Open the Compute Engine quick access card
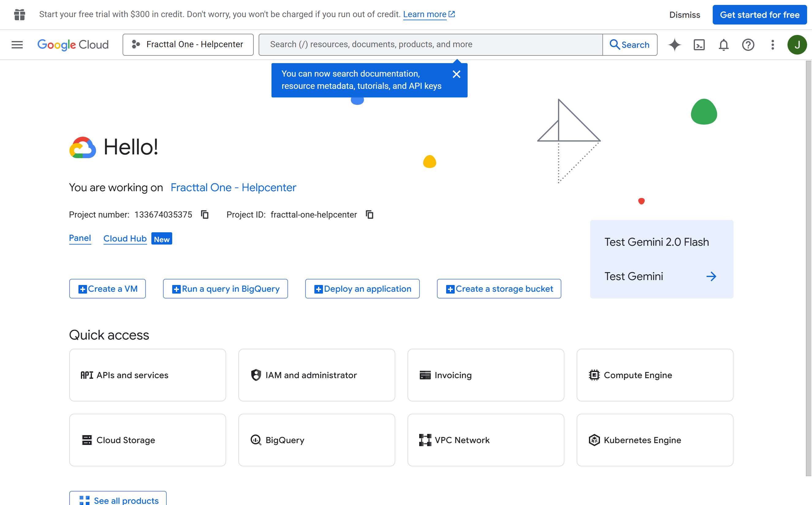The width and height of the screenshot is (812, 505). click(655, 375)
